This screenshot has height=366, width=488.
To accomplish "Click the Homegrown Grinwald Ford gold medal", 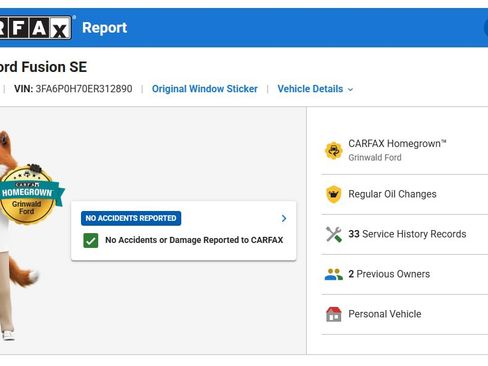I will pos(28,194).
